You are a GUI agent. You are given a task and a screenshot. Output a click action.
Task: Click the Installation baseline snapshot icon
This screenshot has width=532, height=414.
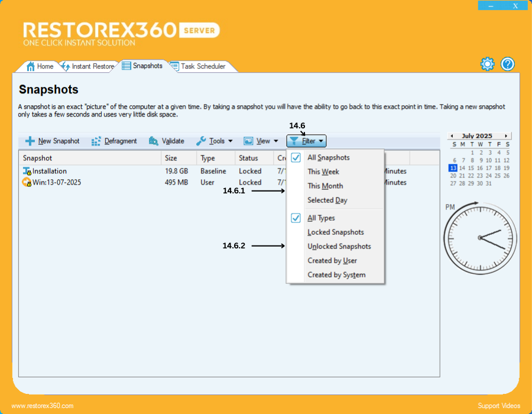pos(27,171)
